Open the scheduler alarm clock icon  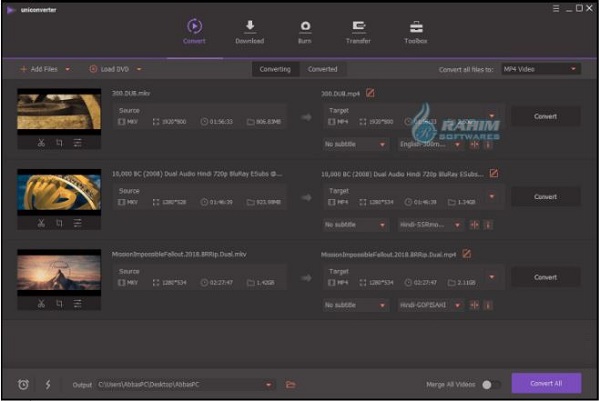tap(23, 385)
